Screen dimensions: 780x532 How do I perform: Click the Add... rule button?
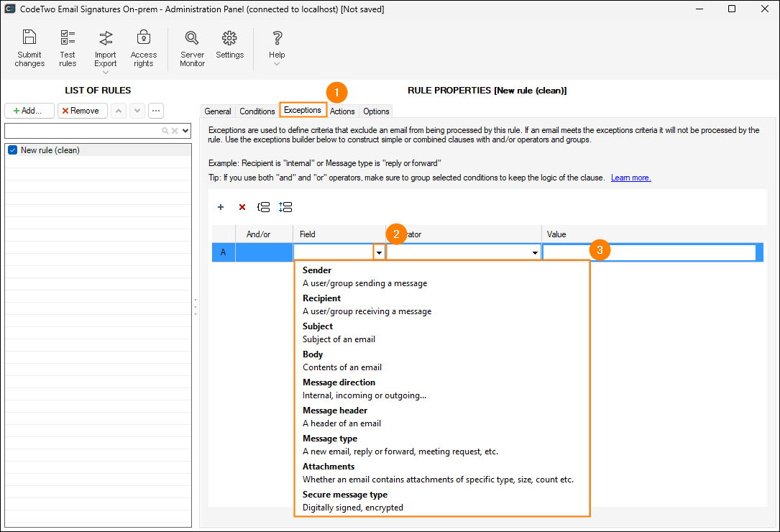coord(29,111)
